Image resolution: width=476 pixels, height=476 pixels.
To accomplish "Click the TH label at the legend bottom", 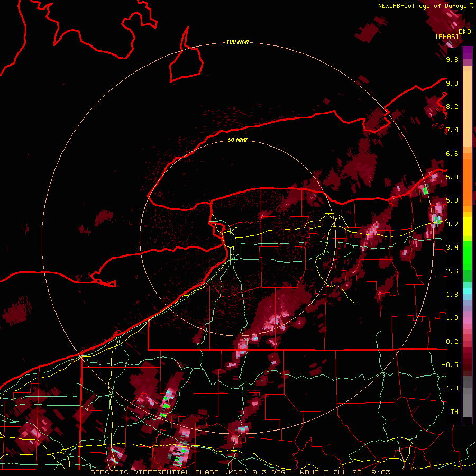I will pyautogui.click(x=454, y=412).
